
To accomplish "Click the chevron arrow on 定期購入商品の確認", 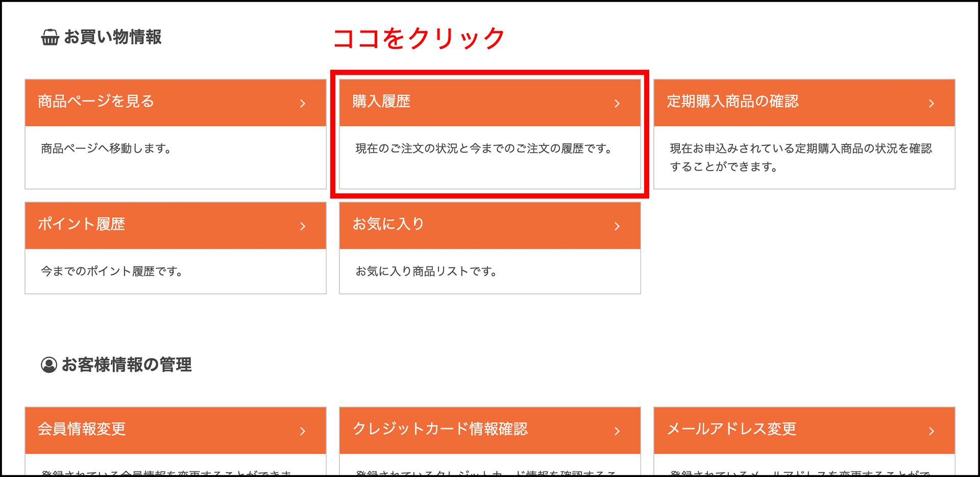I will point(932,104).
